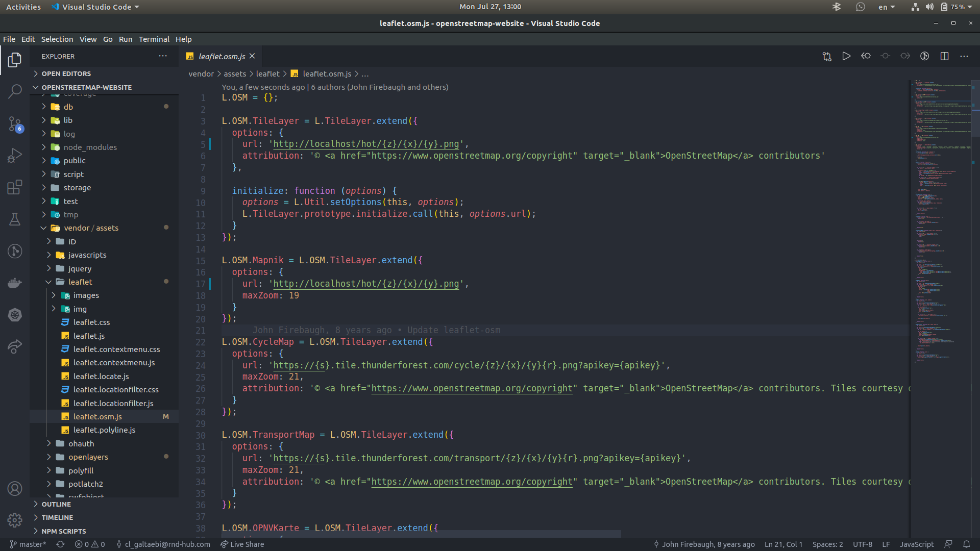Screen dimensions: 980x551
Task: Open Source Control view with badge 6
Action: tap(15, 124)
